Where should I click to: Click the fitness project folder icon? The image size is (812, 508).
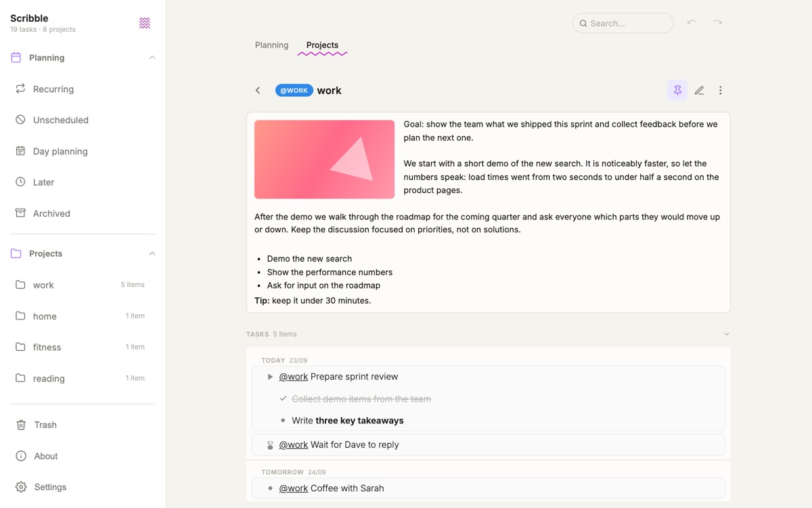coord(20,347)
